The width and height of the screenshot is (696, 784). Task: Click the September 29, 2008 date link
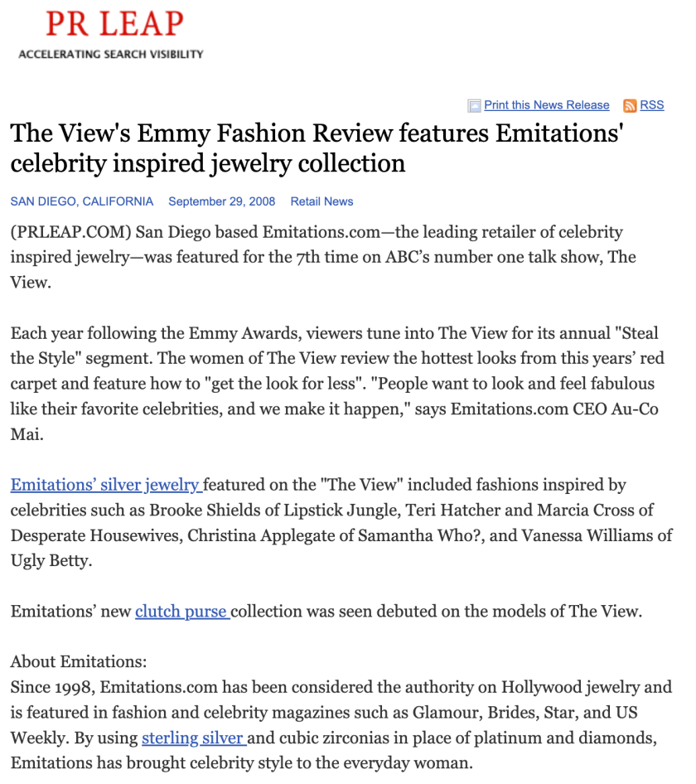tap(221, 201)
